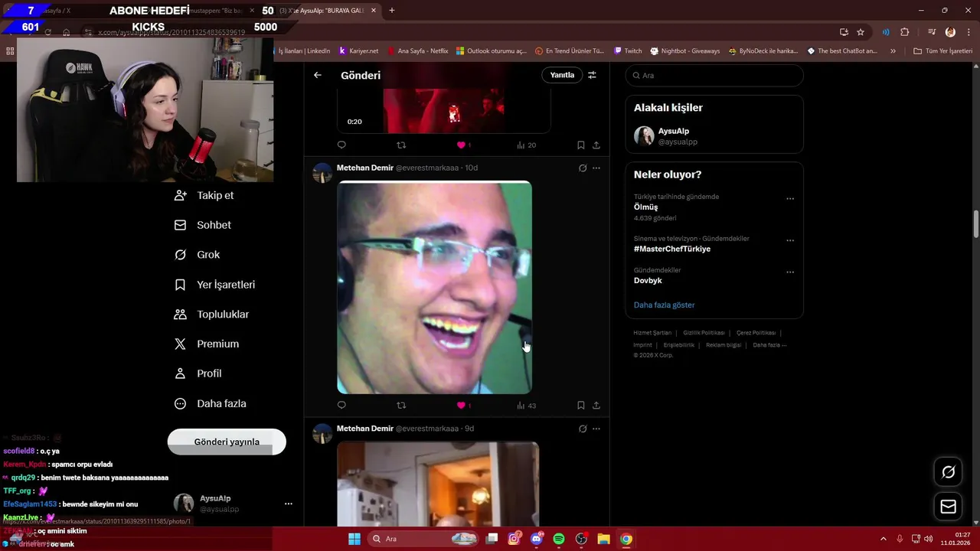Open Chrome three-dot menu

point(969,32)
